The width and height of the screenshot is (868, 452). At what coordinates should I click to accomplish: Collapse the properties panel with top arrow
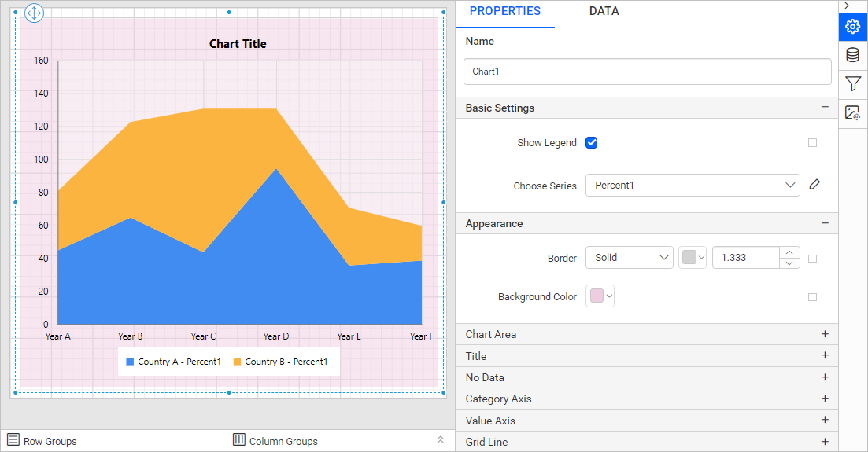click(x=847, y=6)
